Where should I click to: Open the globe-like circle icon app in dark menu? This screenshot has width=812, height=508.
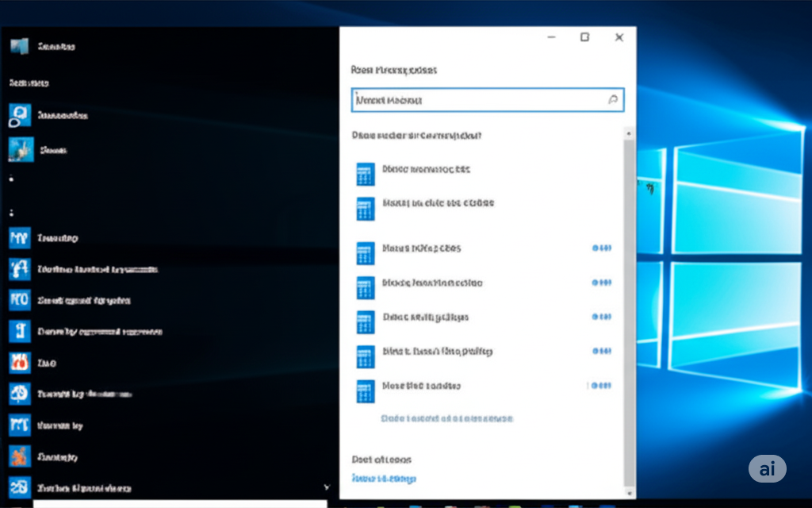pos(20,394)
